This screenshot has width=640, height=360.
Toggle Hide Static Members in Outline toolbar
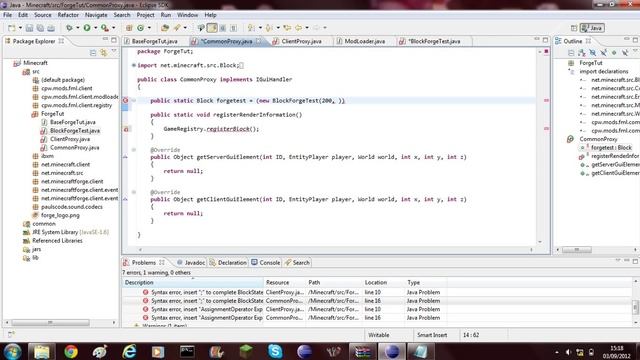(603, 53)
